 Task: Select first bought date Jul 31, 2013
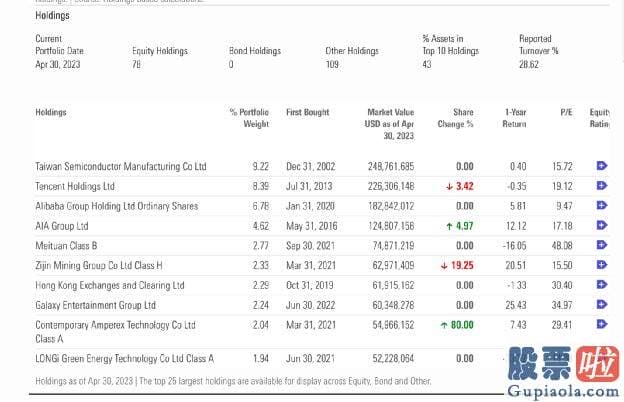pos(309,186)
